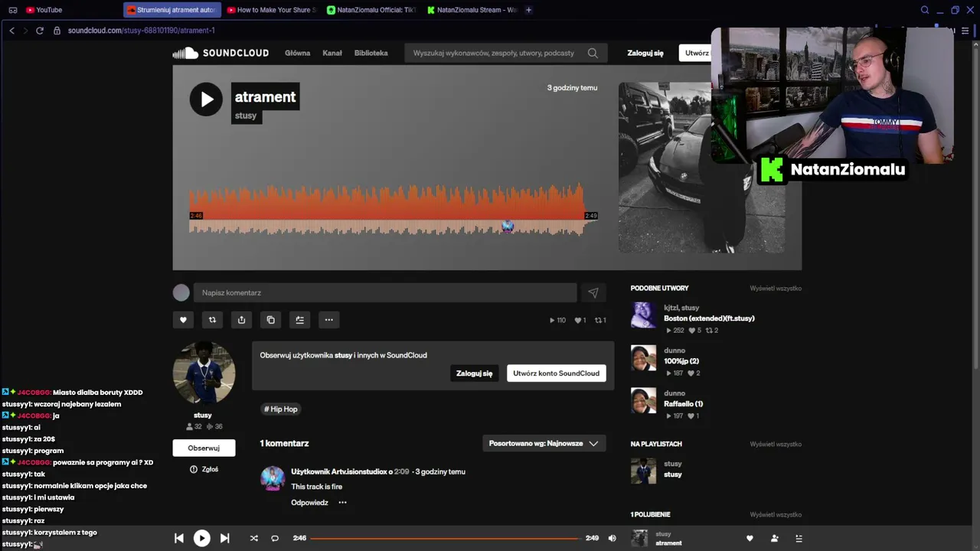Click browser search icon in title bar

coord(925,10)
